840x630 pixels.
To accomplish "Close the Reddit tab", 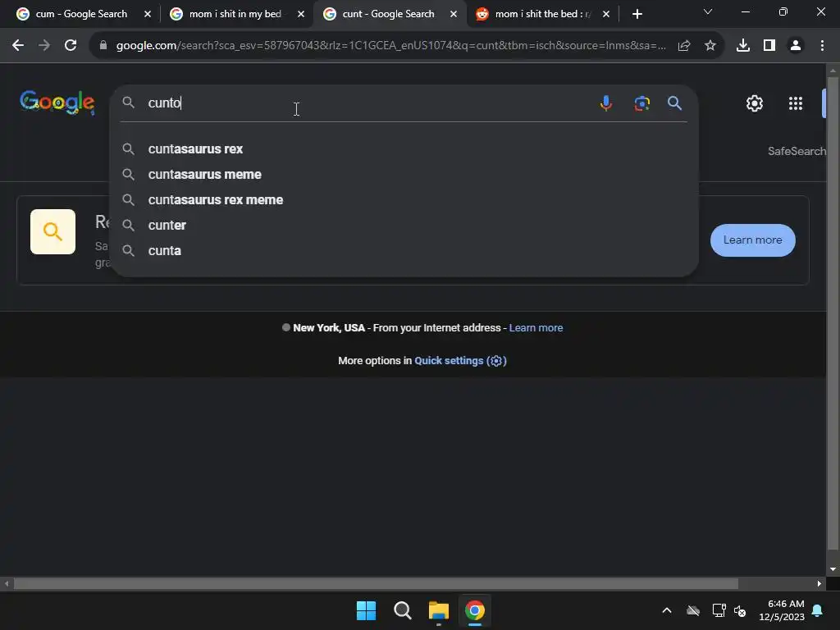I will tap(606, 14).
